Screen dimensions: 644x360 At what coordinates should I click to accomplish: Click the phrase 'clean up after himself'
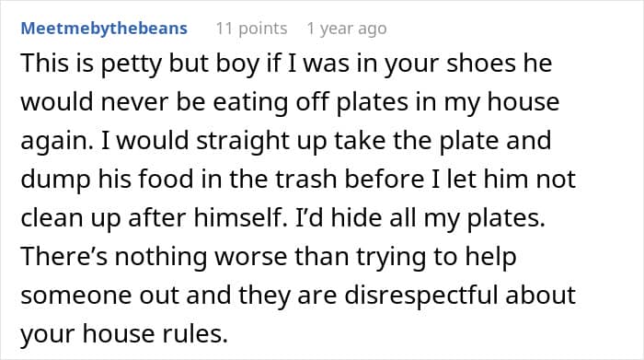(152, 217)
